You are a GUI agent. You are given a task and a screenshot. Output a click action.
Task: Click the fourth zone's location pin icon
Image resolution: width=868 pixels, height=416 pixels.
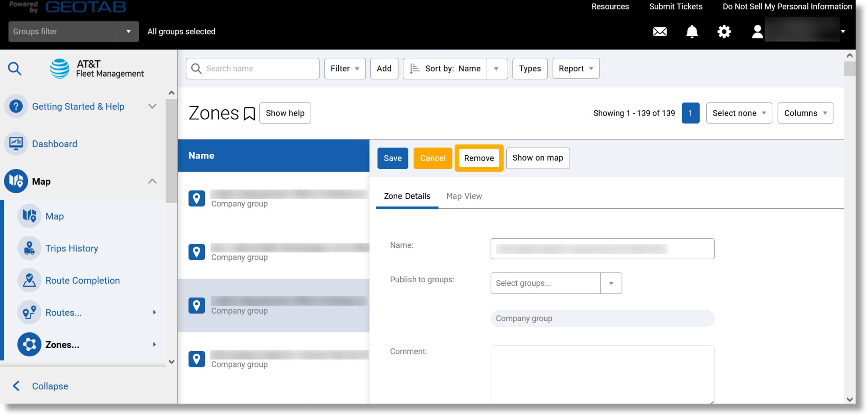tap(197, 359)
